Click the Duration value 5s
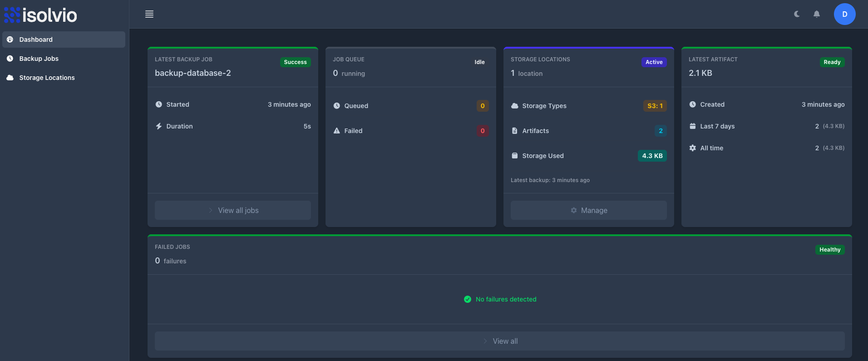868x361 pixels. (x=307, y=126)
